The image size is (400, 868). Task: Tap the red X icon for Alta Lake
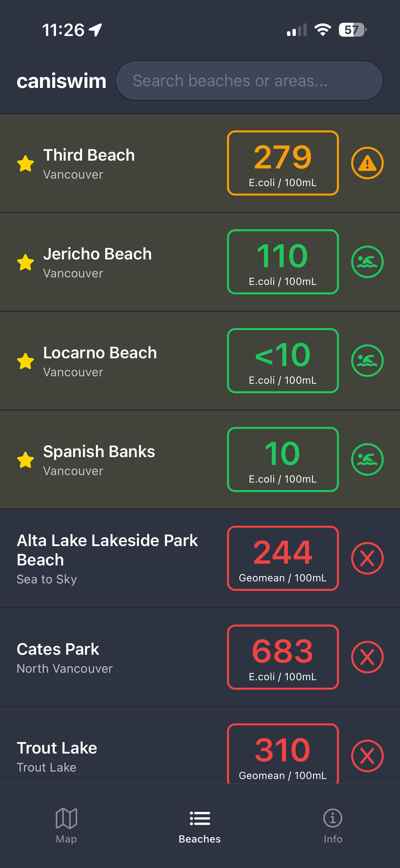click(367, 558)
